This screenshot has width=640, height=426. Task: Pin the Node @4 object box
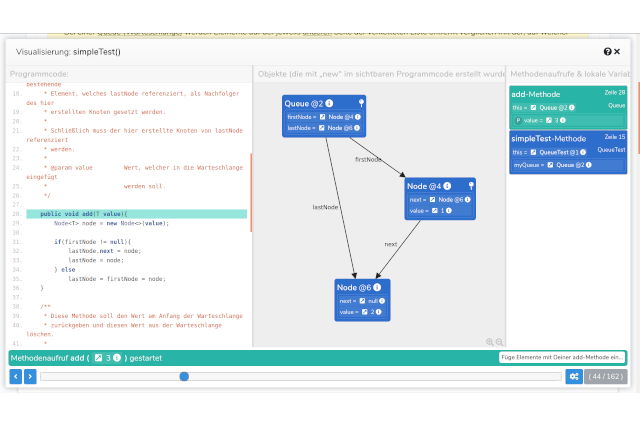click(x=471, y=186)
